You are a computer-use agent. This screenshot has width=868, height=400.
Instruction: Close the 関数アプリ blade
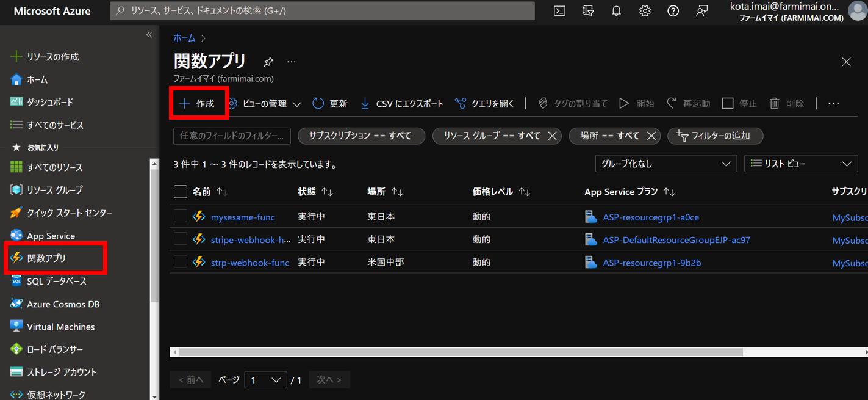(846, 62)
